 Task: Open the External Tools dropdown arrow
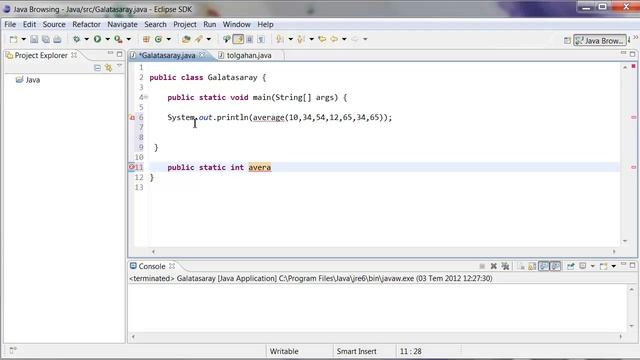click(x=129, y=39)
